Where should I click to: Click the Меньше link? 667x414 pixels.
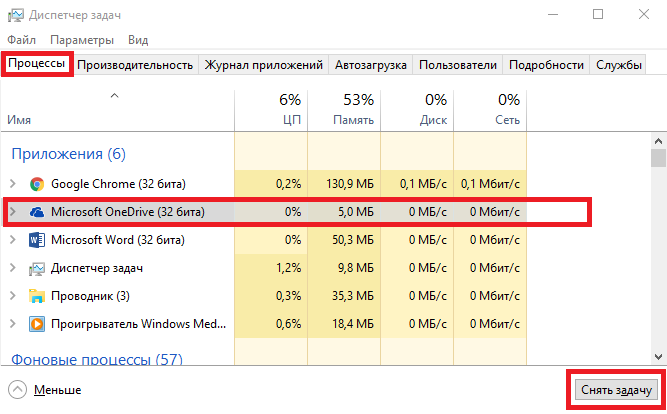click(x=57, y=390)
